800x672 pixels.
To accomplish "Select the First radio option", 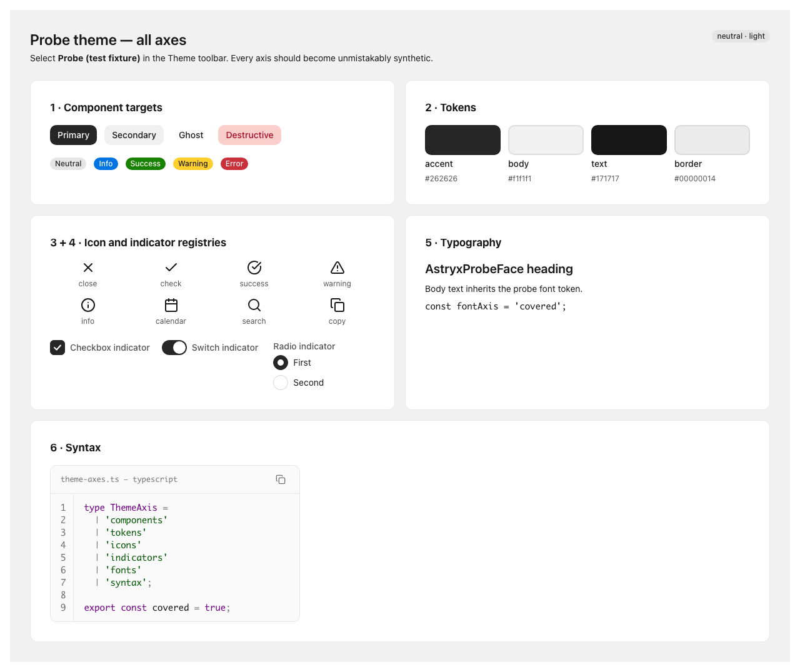I will coord(281,363).
